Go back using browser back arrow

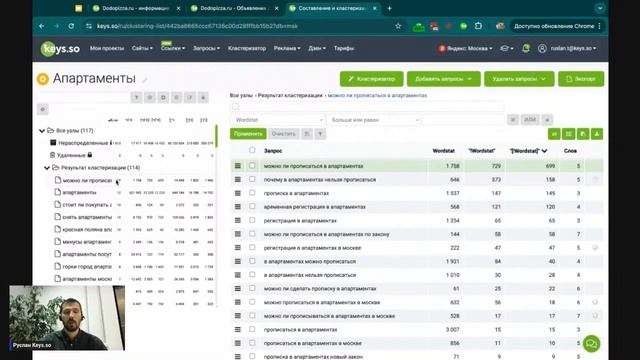pos(42,26)
